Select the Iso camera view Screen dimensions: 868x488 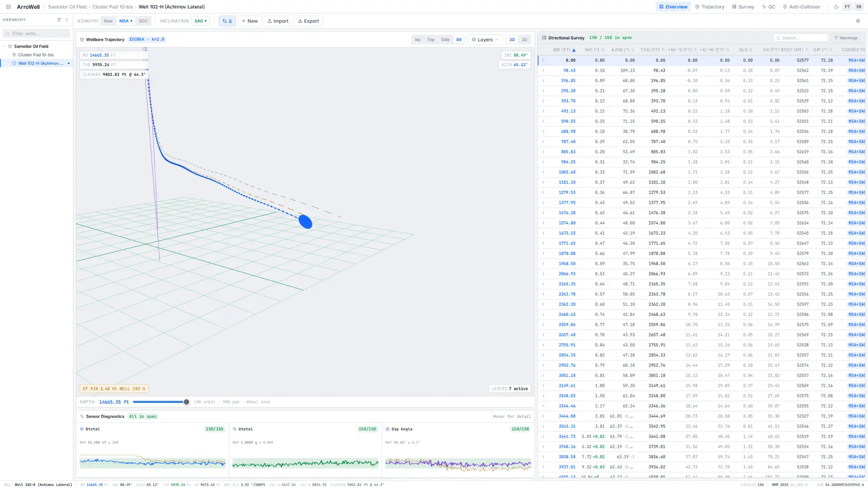[418, 39]
